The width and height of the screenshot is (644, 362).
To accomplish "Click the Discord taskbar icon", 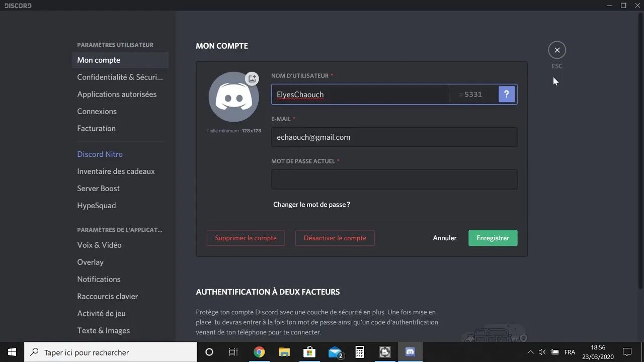I will 410,352.
